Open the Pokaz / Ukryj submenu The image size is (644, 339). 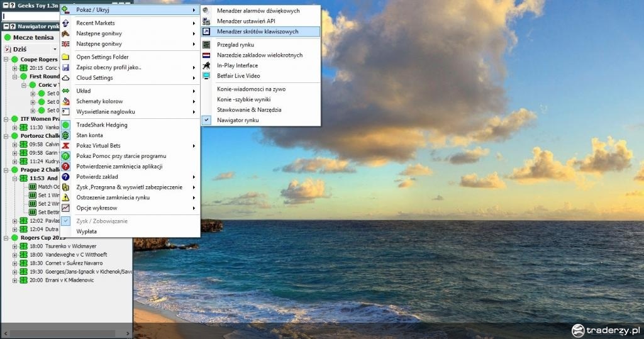(130, 10)
